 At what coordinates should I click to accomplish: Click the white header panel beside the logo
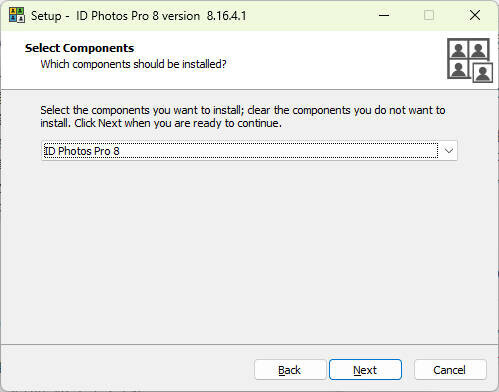[x=333, y=60]
